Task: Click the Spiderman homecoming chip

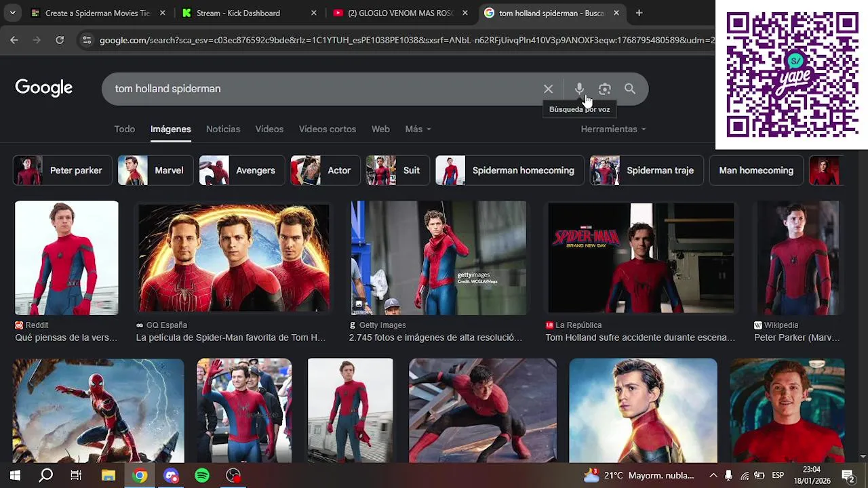Action: click(510, 170)
